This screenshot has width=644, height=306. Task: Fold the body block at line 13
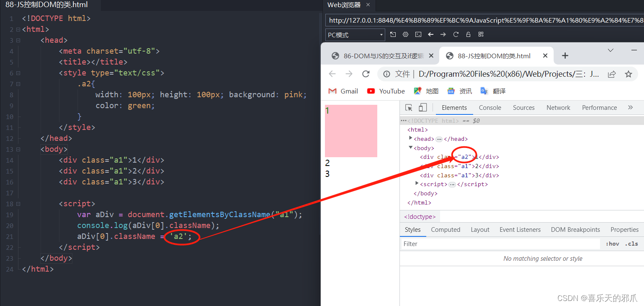point(18,149)
